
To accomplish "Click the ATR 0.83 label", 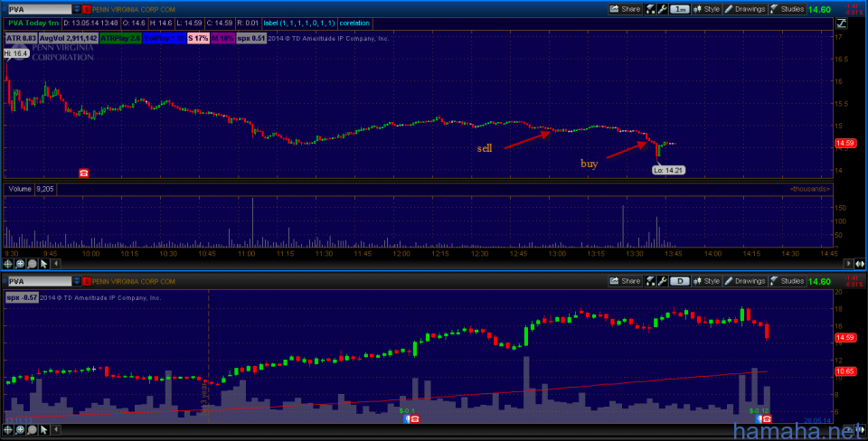I will 21,38.
